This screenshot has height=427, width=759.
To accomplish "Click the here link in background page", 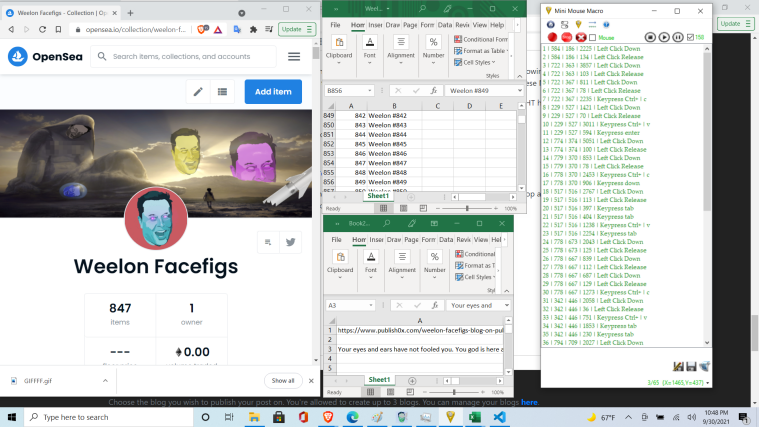I will click(x=529, y=402).
